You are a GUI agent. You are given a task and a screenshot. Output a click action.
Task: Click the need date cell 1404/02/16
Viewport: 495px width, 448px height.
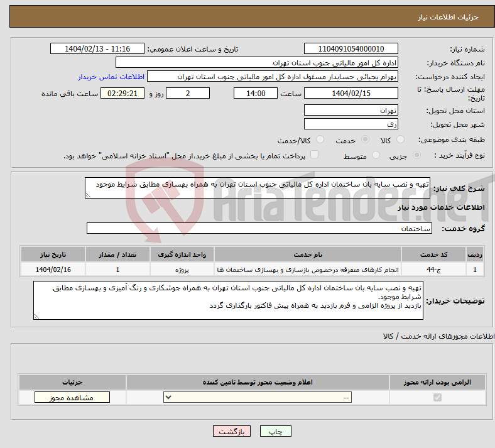53,270
